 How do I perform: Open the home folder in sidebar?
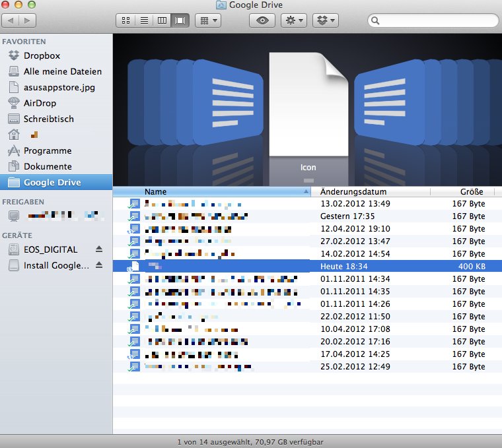pos(56,135)
